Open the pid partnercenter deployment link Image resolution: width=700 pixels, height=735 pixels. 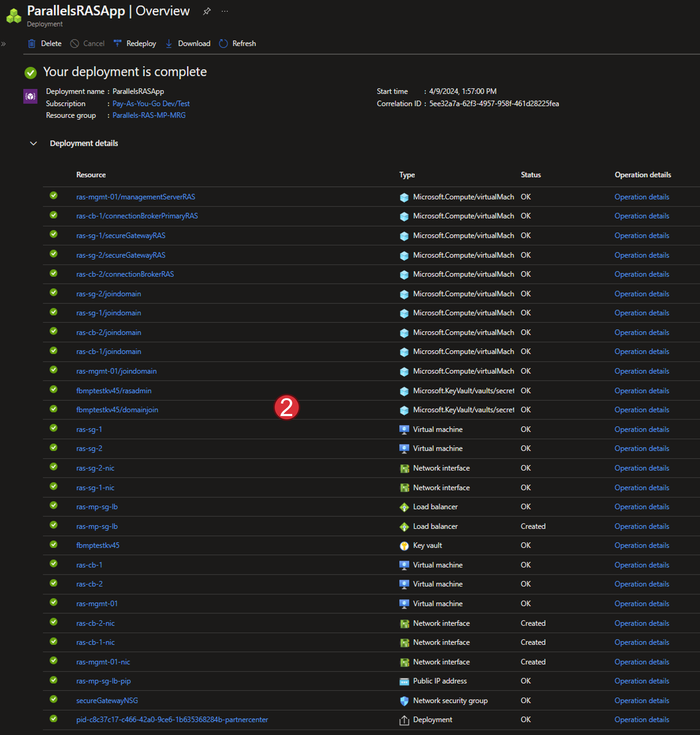172,720
